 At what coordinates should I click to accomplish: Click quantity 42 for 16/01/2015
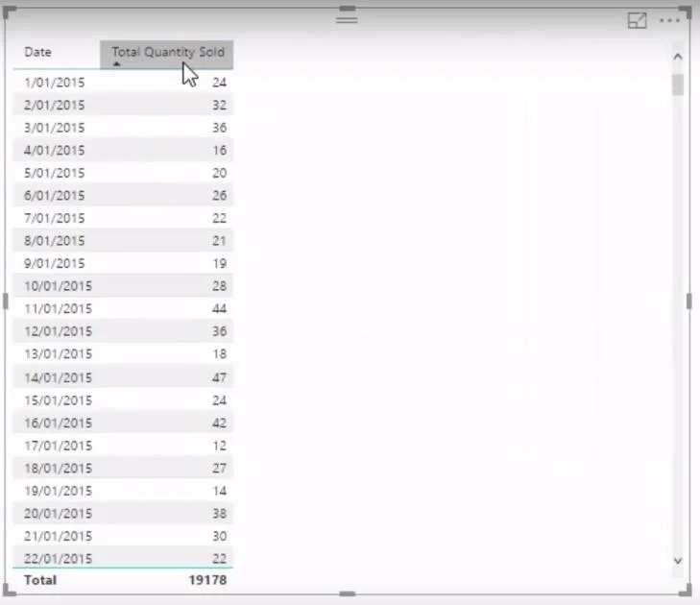[219, 423]
